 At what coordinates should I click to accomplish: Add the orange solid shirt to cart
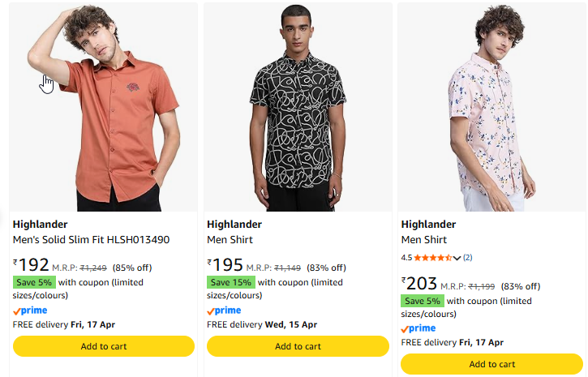pyautogui.click(x=104, y=346)
